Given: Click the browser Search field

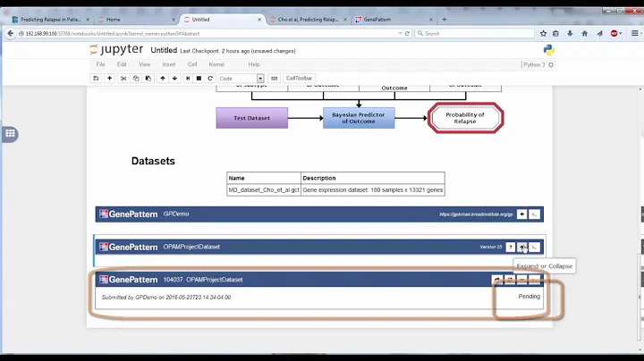Looking at the screenshot, I should pos(475,34).
